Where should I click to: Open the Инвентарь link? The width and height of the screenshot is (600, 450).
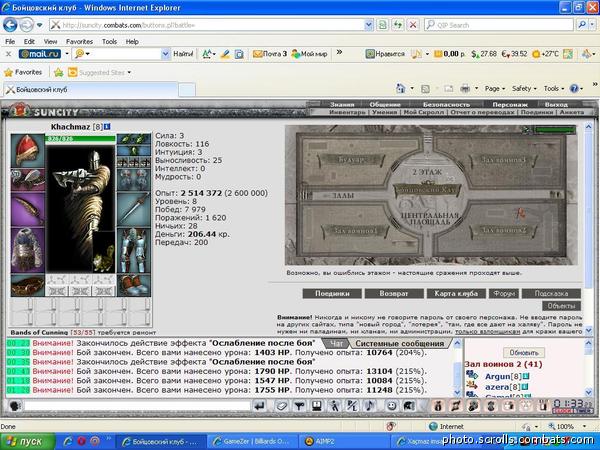click(347, 112)
